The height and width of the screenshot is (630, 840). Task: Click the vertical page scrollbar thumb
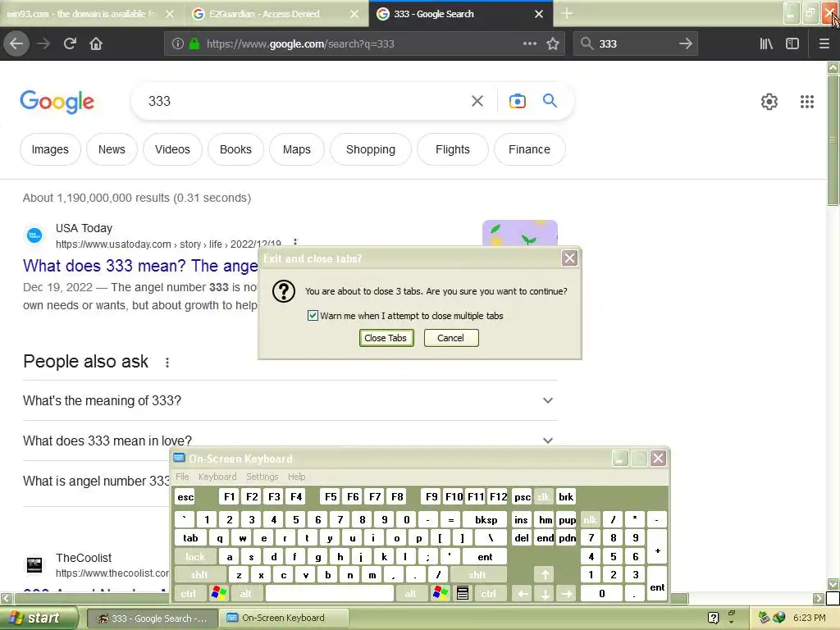[833, 140]
